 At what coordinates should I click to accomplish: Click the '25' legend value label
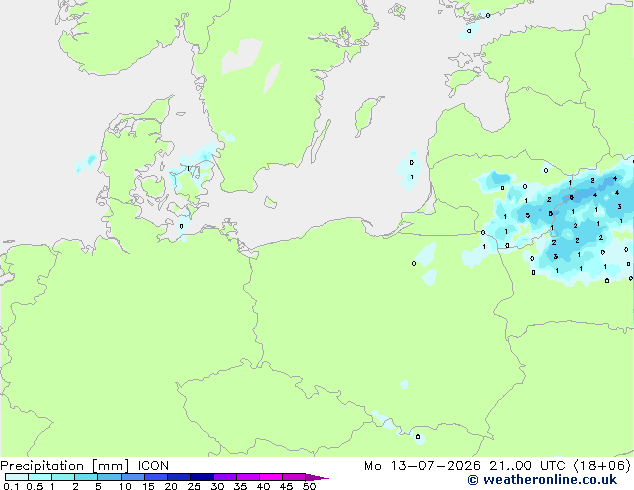click(194, 486)
